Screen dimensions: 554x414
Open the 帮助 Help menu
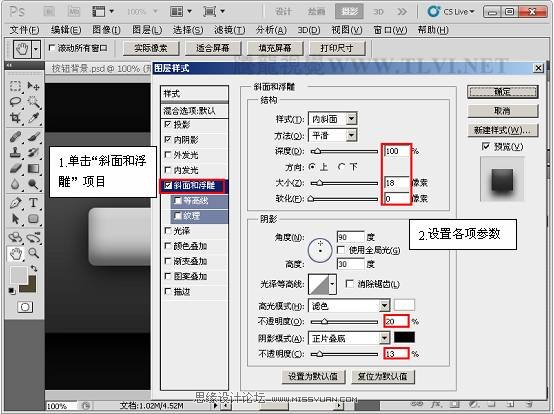coord(433,30)
